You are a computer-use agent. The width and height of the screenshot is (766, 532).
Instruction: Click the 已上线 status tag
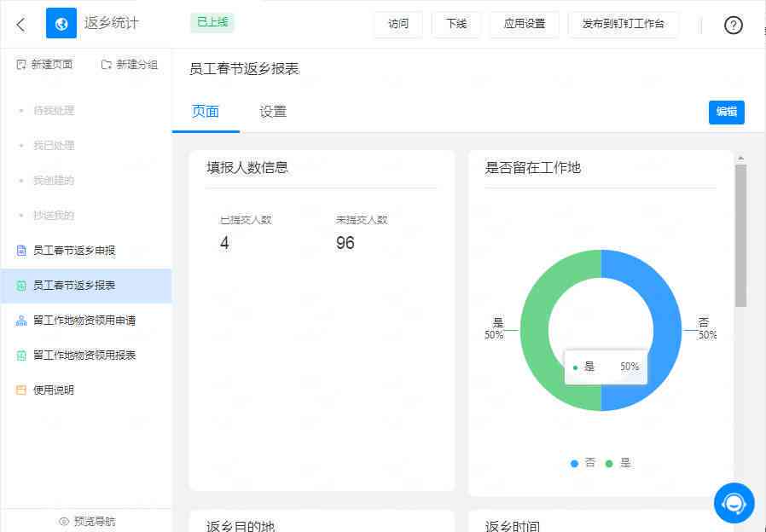point(212,22)
